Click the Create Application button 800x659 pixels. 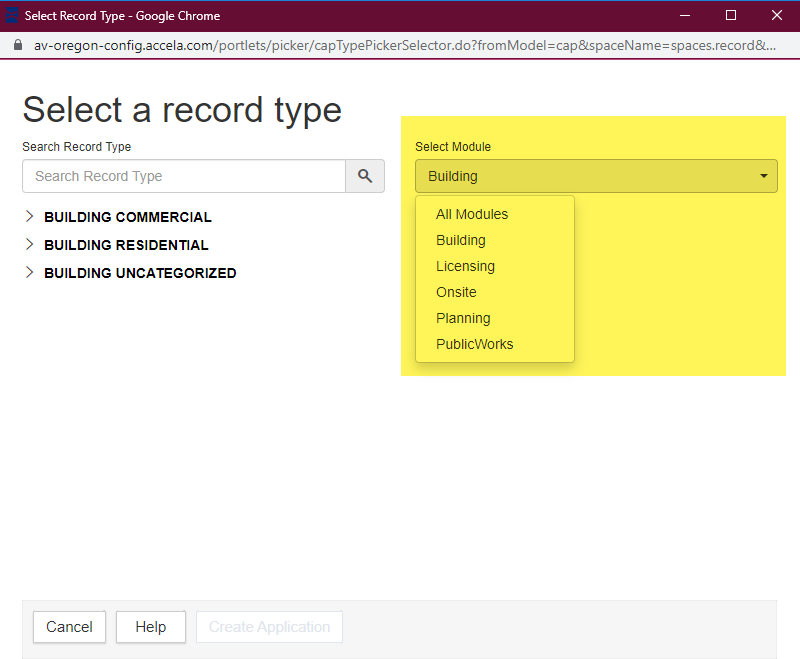tap(269, 627)
